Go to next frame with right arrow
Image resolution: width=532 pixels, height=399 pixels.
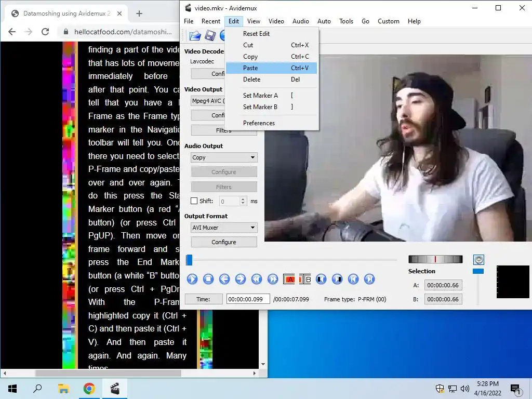(x=240, y=279)
